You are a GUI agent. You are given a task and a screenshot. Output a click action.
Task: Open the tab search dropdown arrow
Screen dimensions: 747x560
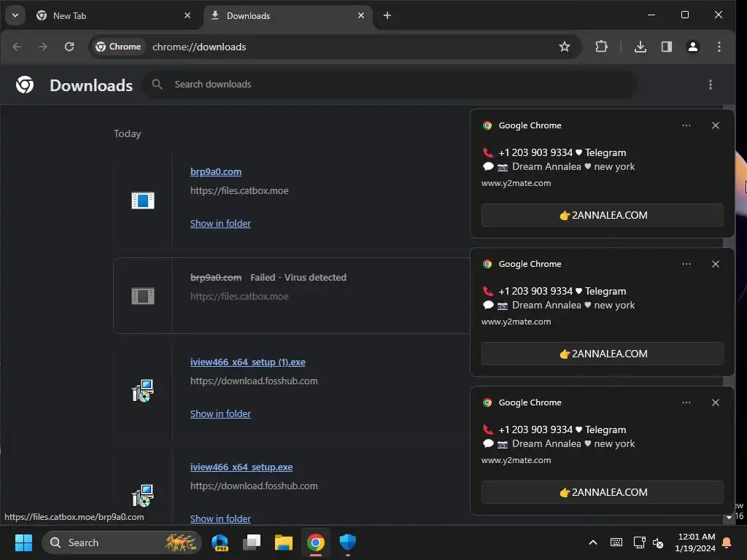[x=15, y=15]
